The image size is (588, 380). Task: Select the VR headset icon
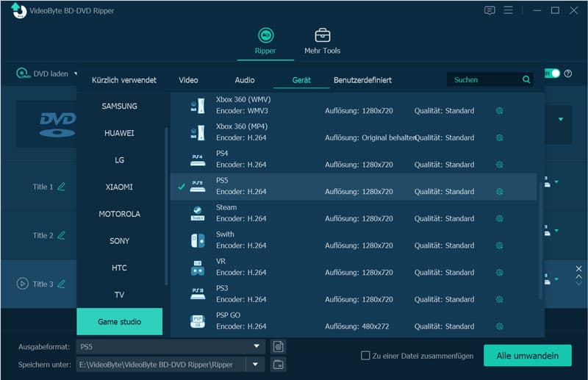click(198, 268)
